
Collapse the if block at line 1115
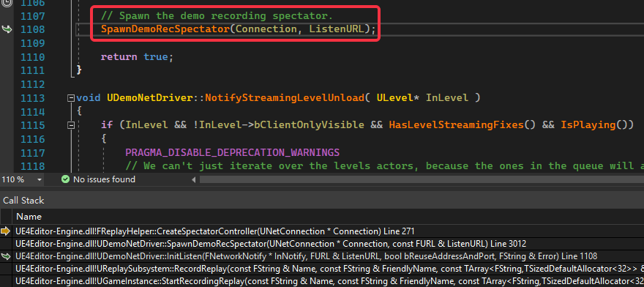click(x=71, y=125)
